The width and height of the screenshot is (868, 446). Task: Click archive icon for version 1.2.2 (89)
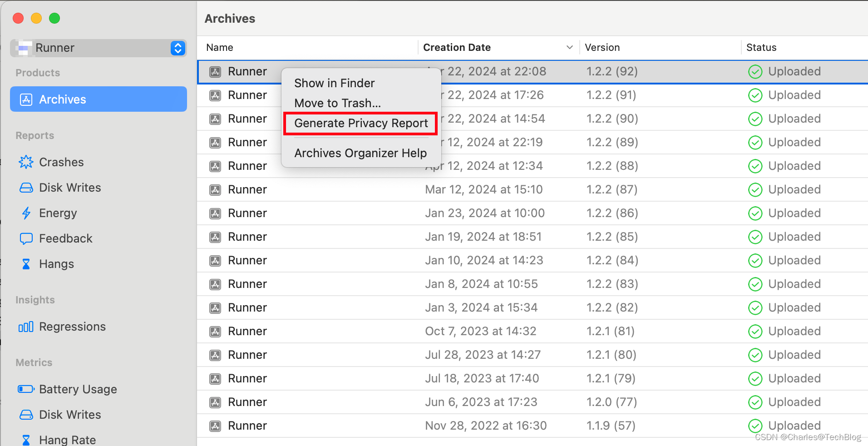coord(215,143)
